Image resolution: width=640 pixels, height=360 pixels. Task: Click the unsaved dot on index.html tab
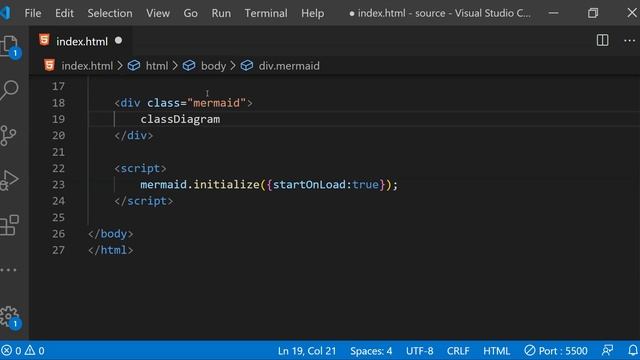[x=118, y=40]
